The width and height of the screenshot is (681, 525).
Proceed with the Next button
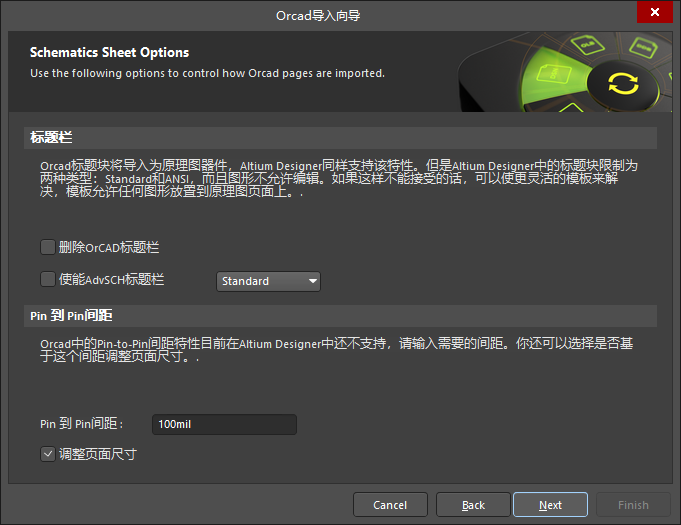coord(550,505)
